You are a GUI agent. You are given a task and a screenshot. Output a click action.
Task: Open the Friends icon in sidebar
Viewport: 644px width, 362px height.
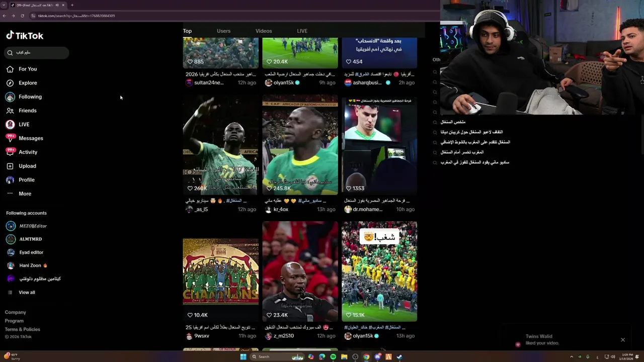click(x=10, y=111)
